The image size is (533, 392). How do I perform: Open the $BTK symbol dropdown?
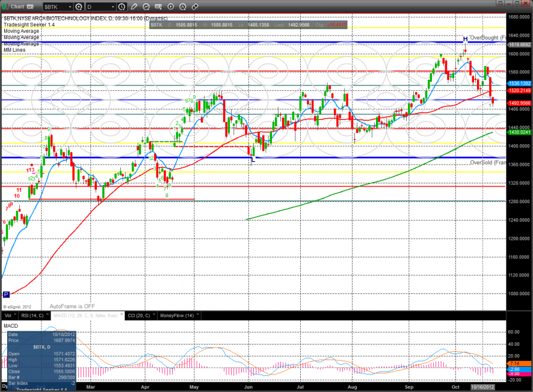click(56, 7)
